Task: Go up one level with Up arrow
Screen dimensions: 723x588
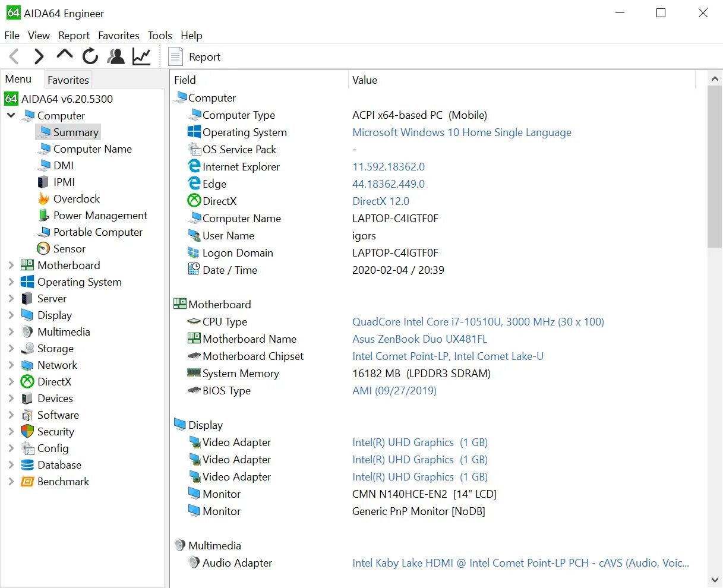Action: point(64,55)
